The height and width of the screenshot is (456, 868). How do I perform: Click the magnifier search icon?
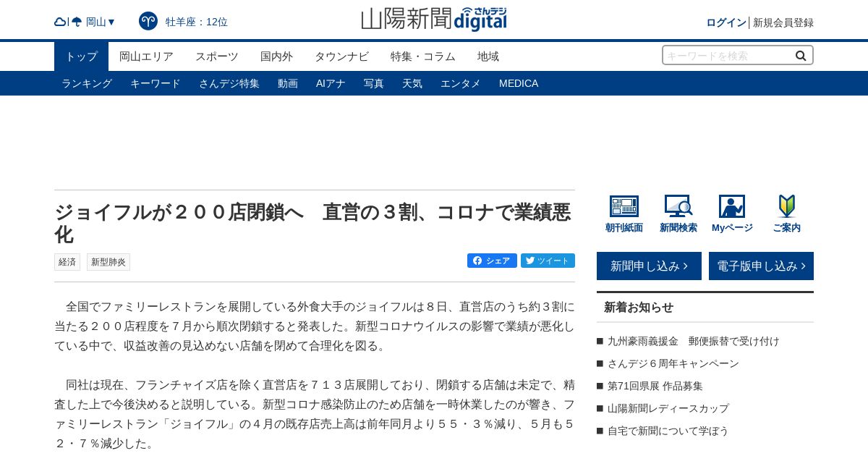pyautogui.click(x=801, y=55)
